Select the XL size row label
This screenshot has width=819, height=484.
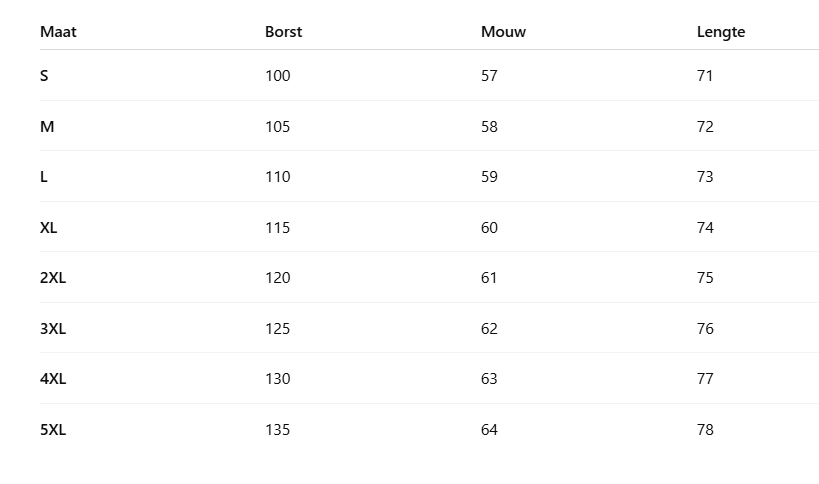(x=49, y=228)
